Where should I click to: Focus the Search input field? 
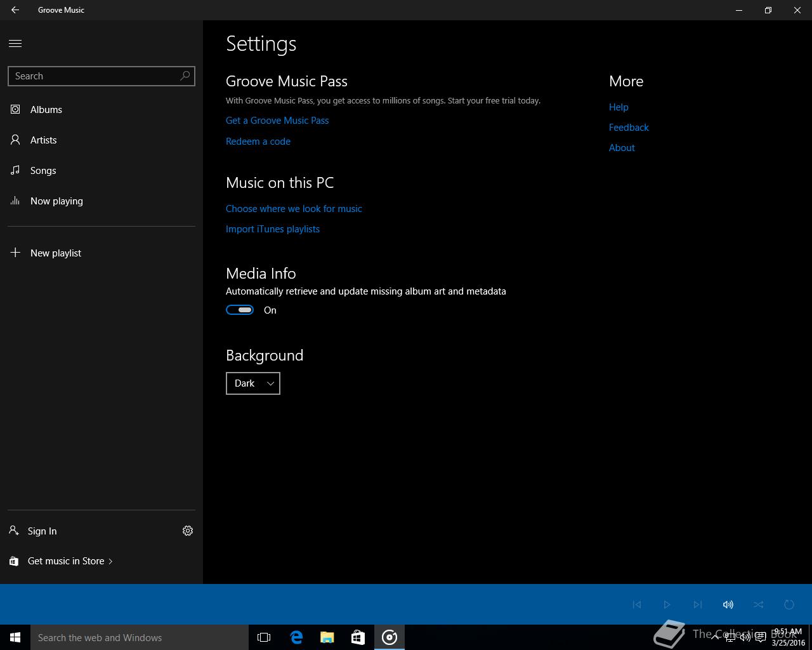(101, 76)
